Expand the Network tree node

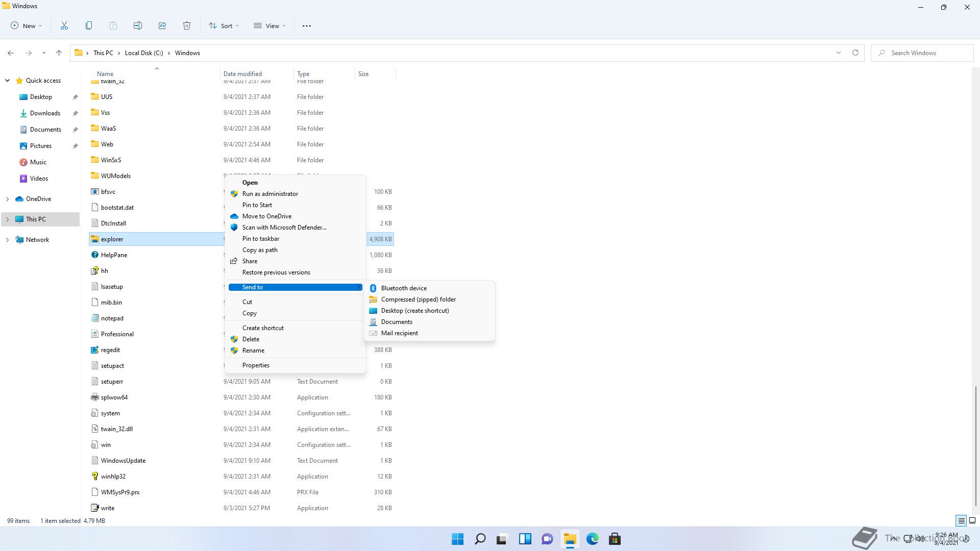click(x=8, y=240)
